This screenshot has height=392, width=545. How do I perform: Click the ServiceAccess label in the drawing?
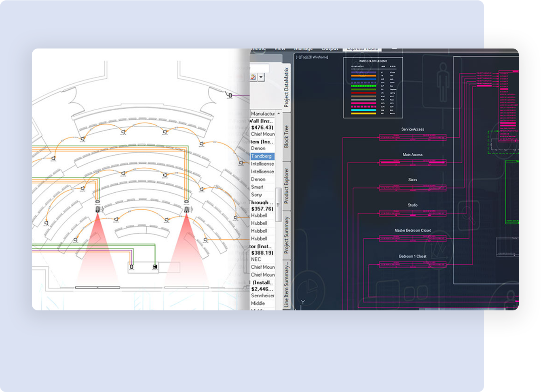[413, 129]
